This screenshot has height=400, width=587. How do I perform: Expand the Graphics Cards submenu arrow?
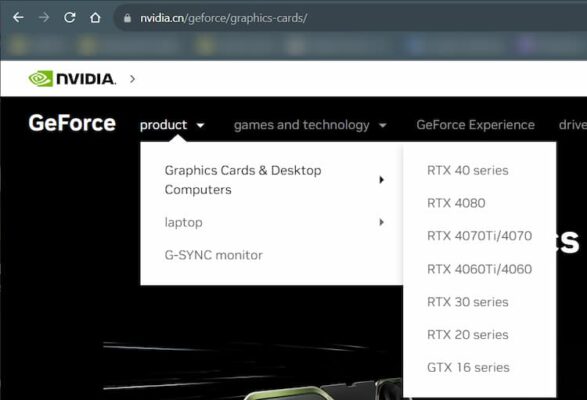[381, 180]
